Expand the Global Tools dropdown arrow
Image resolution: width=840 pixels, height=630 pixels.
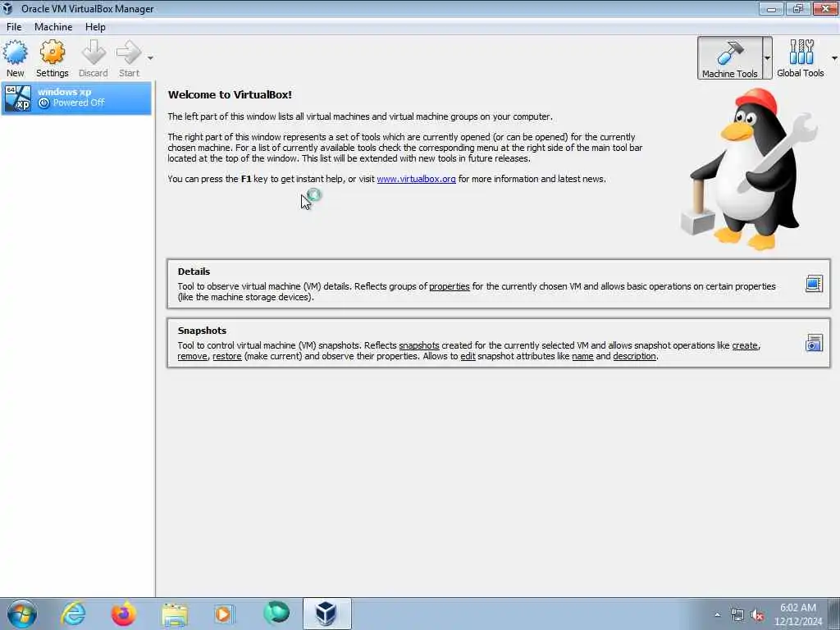834,58
